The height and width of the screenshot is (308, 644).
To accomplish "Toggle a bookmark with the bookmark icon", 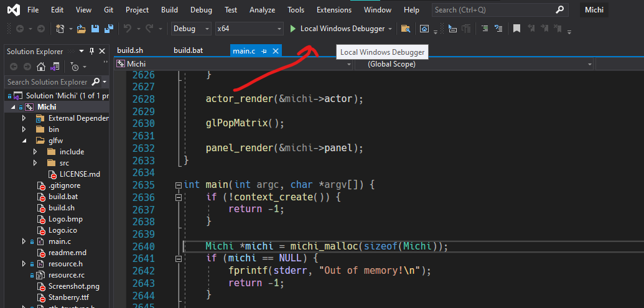I will pos(516,29).
